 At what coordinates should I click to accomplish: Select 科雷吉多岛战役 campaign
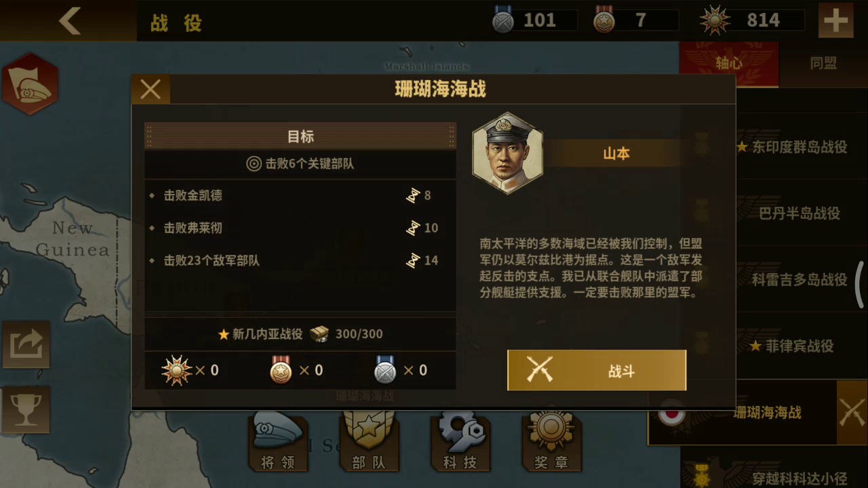(x=800, y=279)
